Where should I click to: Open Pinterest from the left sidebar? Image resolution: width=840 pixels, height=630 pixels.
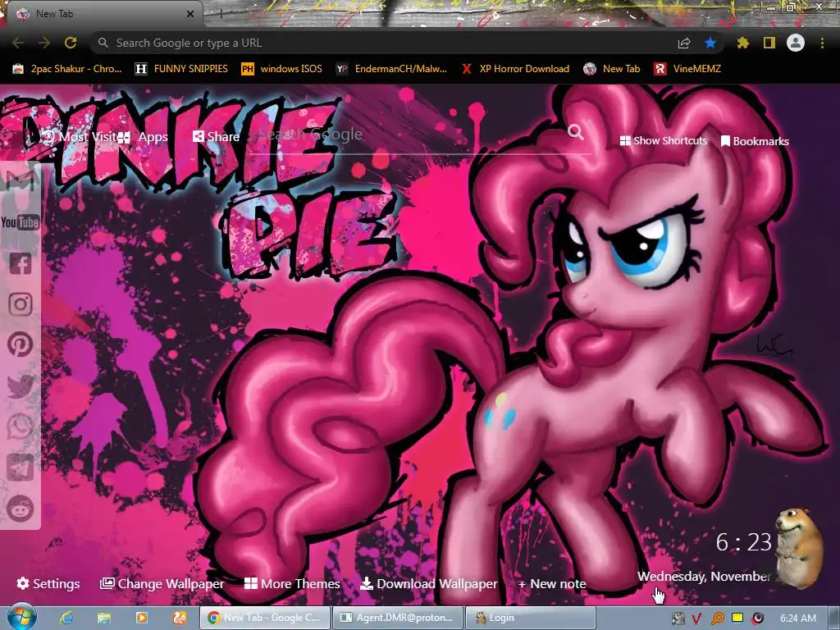coord(21,345)
